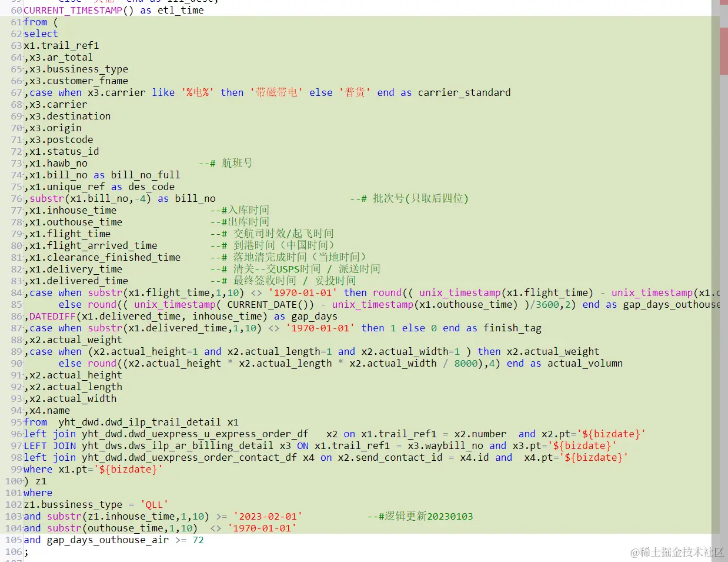Click the x3.bussiness_type column
Viewport: 728px width, 562px height.
[x=79, y=69]
